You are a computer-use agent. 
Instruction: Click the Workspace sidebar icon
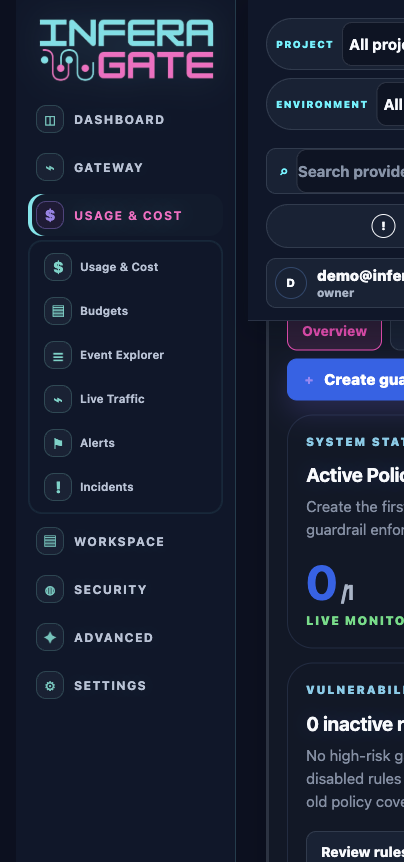50,541
